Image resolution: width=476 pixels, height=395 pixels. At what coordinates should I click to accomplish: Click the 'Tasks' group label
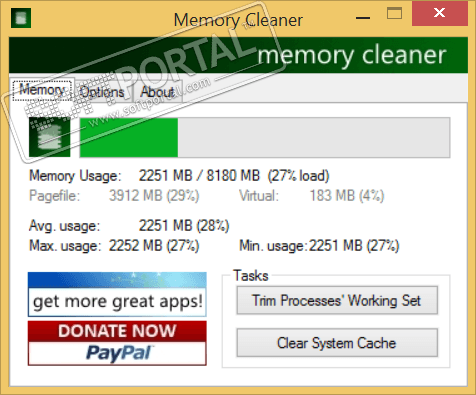(251, 276)
